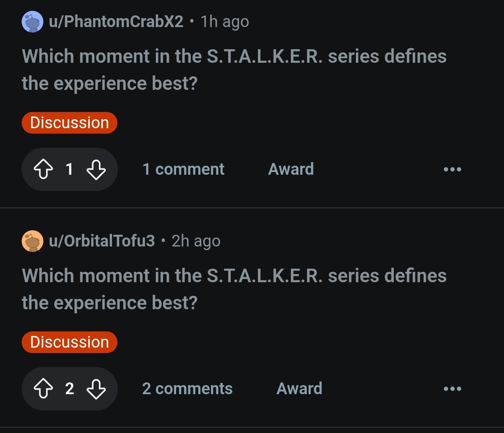The height and width of the screenshot is (433, 504).
Task: Upvote OrbitalTofu3's post
Action: point(43,389)
